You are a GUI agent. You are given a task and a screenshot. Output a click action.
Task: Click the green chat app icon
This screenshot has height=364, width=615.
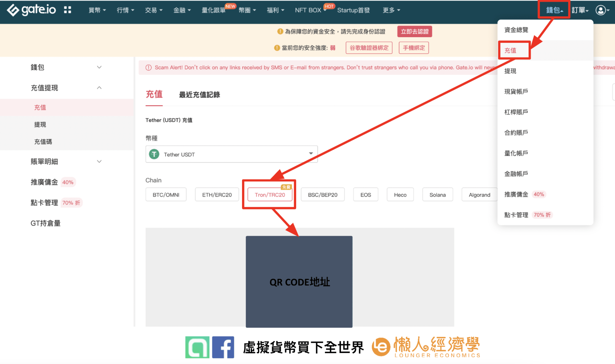pyautogui.click(x=197, y=347)
